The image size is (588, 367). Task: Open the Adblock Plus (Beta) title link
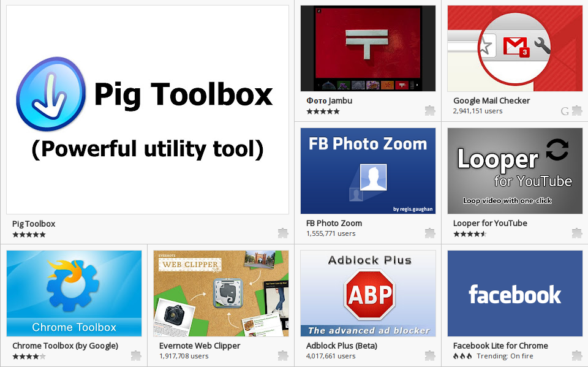[x=341, y=346]
